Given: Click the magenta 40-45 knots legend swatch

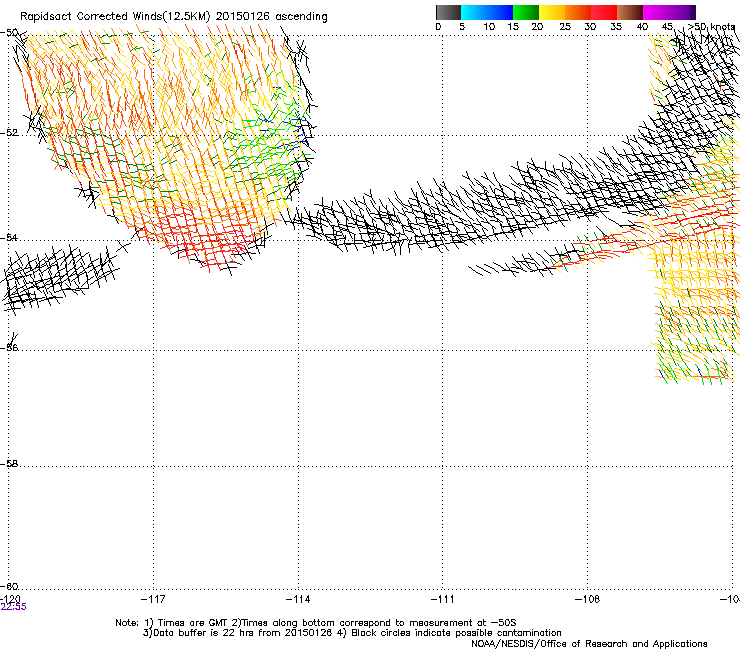Looking at the screenshot, I should tap(656, 12).
